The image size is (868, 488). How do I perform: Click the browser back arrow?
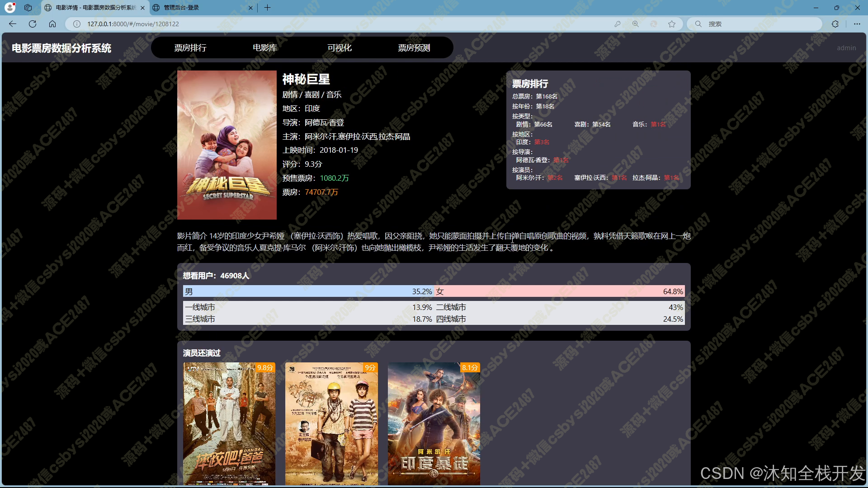[x=13, y=24]
